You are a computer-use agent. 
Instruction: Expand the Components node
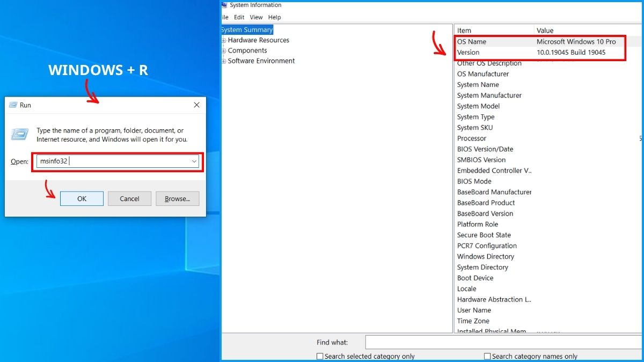point(224,50)
